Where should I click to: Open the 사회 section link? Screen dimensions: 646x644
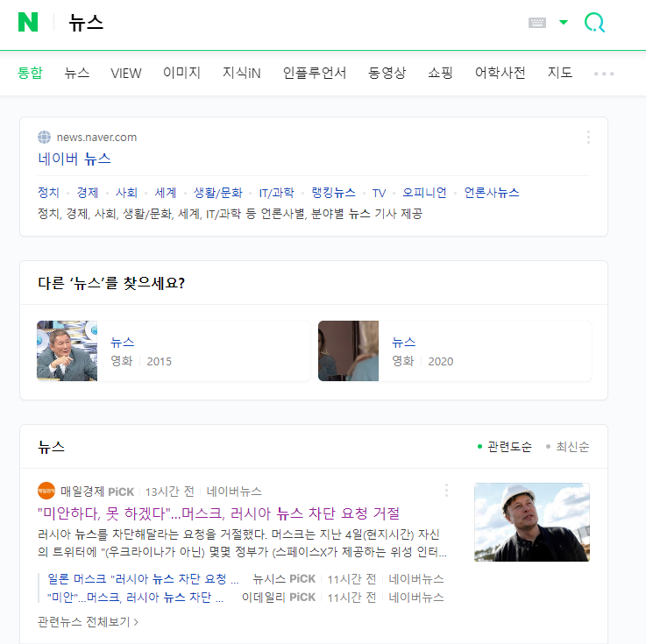pos(126,192)
